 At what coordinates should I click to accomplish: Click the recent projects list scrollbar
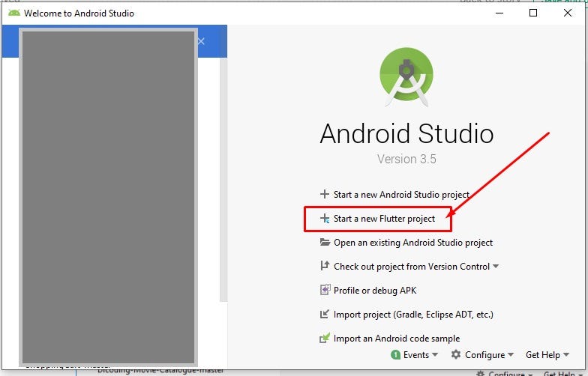[x=223, y=180]
